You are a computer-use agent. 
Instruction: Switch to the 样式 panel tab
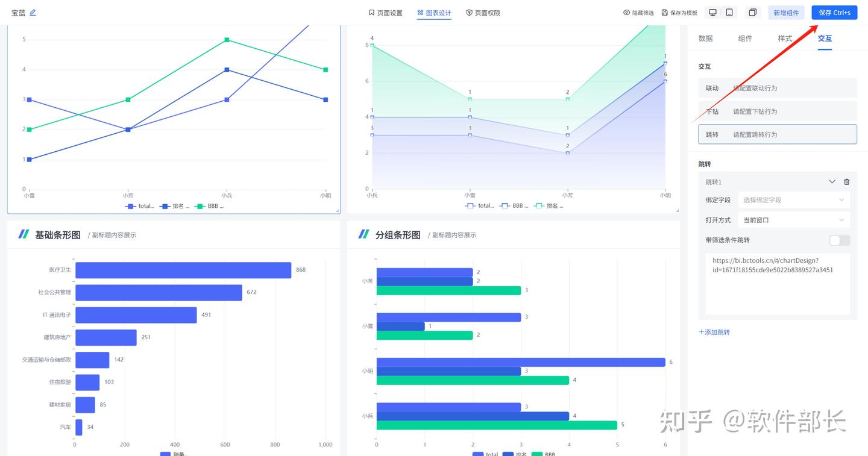785,38
